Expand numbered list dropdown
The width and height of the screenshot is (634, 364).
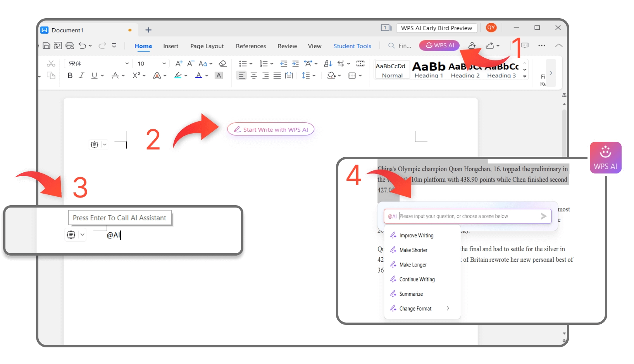272,64
